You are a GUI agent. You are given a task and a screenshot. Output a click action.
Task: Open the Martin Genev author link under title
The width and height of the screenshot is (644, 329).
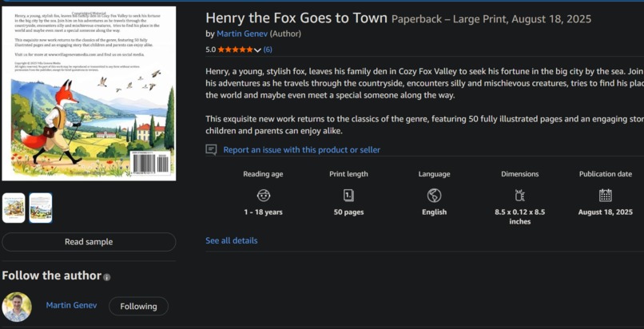click(242, 34)
